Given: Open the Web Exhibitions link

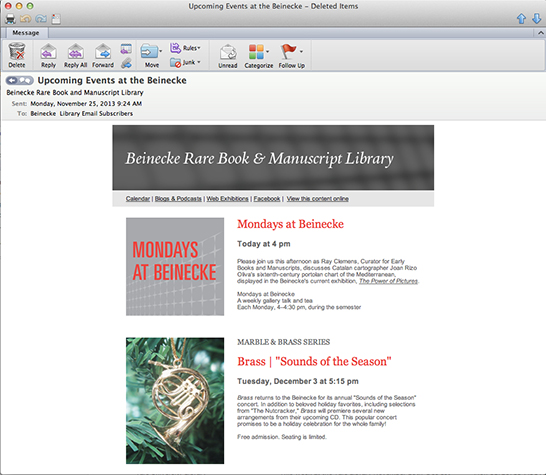Looking at the screenshot, I should point(227,198).
